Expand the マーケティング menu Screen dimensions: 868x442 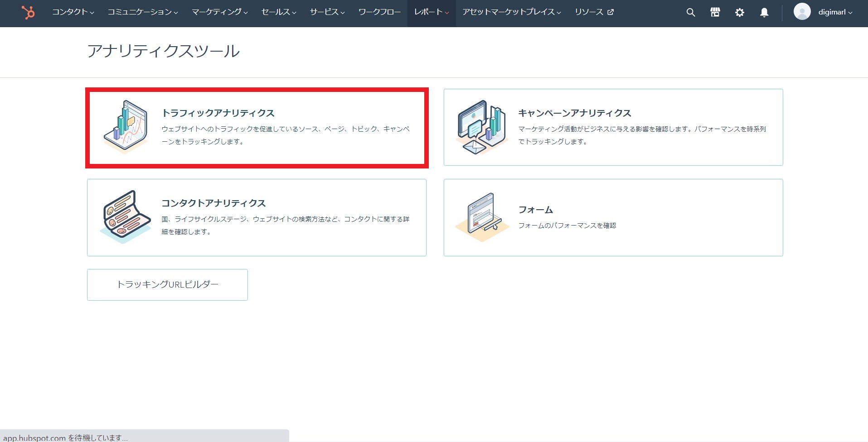220,12
